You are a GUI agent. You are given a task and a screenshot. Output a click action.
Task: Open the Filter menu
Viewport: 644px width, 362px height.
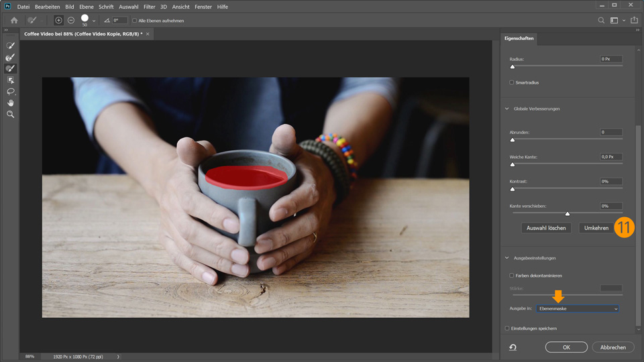pos(150,7)
